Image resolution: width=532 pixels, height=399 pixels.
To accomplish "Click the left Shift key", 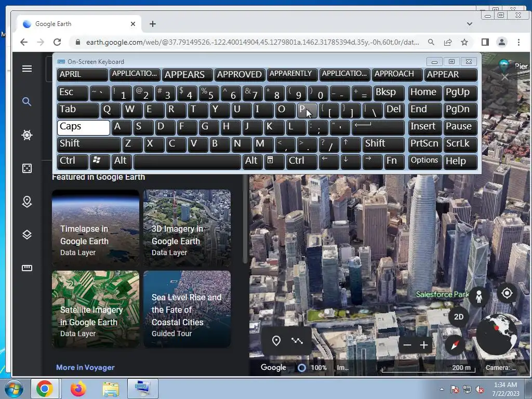I will tap(89, 144).
